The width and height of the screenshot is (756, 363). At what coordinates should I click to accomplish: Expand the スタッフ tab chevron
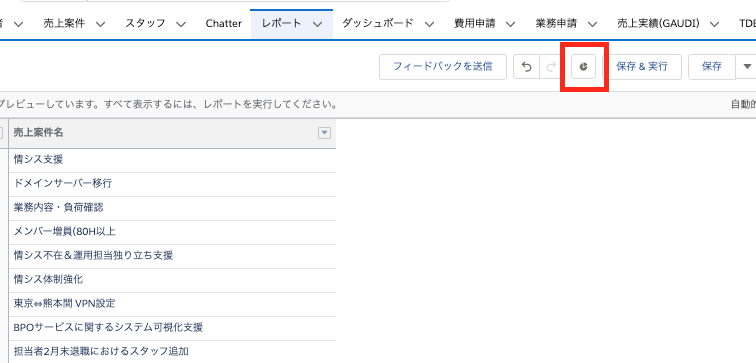click(x=181, y=24)
